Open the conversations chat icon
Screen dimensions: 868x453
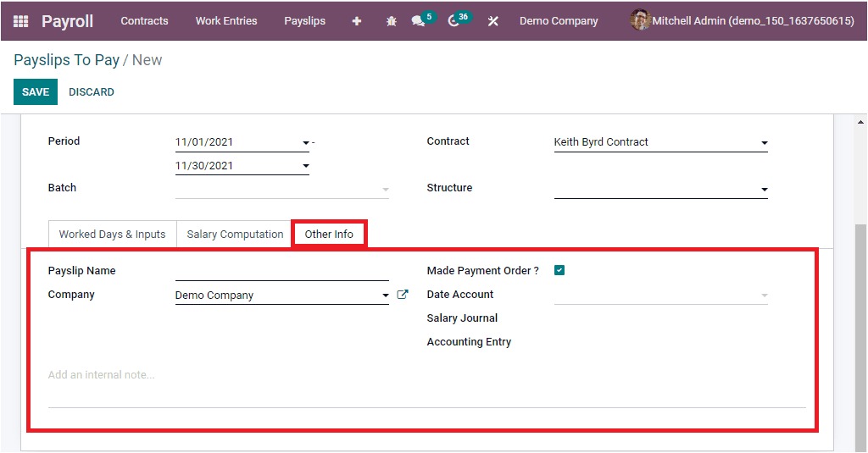pos(418,21)
